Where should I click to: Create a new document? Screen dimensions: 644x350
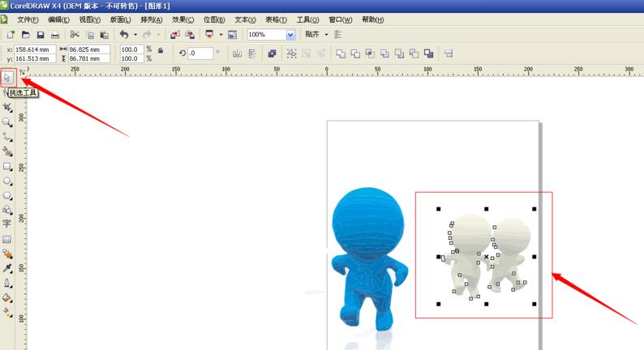(x=11, y=35)
